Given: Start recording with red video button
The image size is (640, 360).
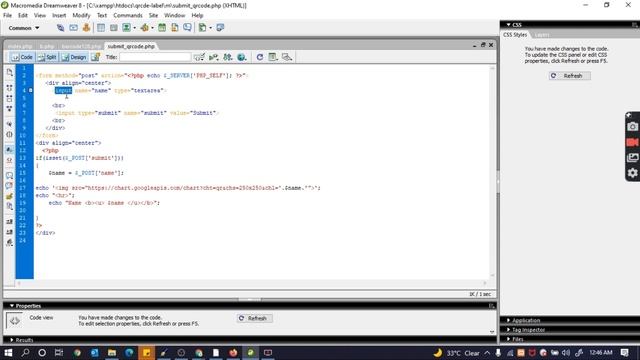Looking at the screenshot, I should click(632, 142).
